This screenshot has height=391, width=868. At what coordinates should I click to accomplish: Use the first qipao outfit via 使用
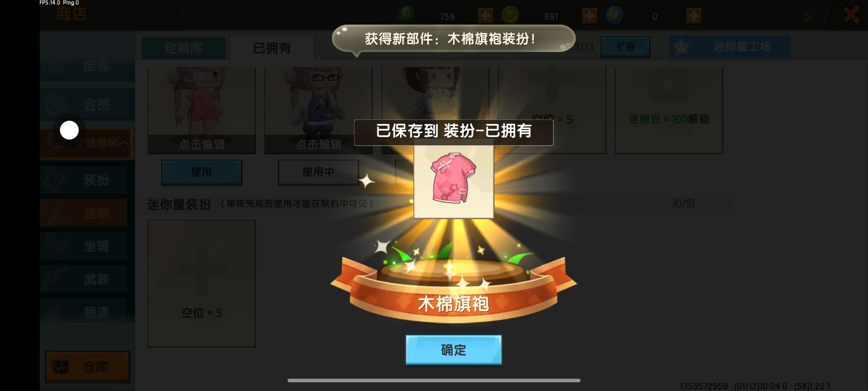point(201,172)
